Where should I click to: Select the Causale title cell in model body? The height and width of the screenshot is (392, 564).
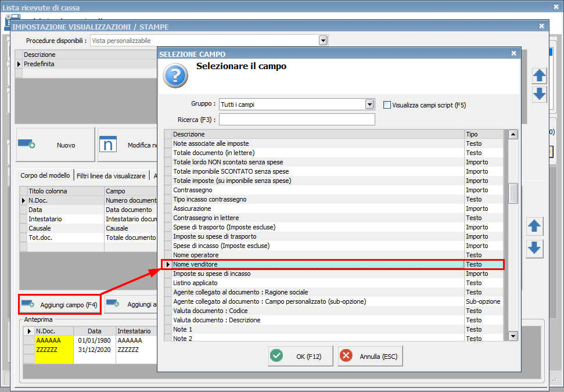66,228
